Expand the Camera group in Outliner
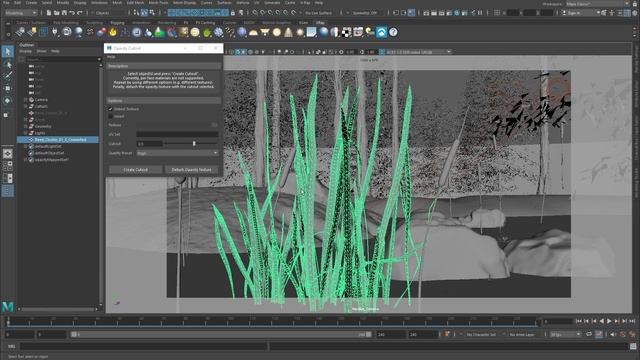 pos(26,100)
